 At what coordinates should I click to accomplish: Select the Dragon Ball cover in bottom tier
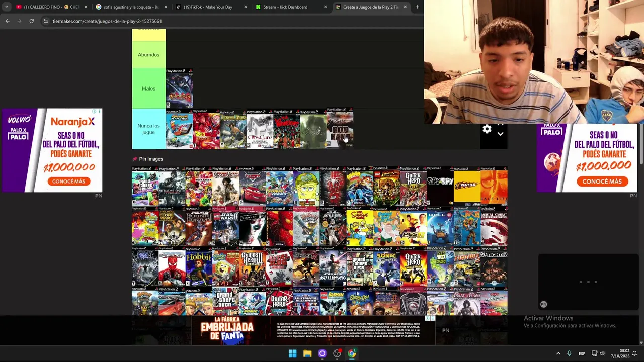pos(206,129)
